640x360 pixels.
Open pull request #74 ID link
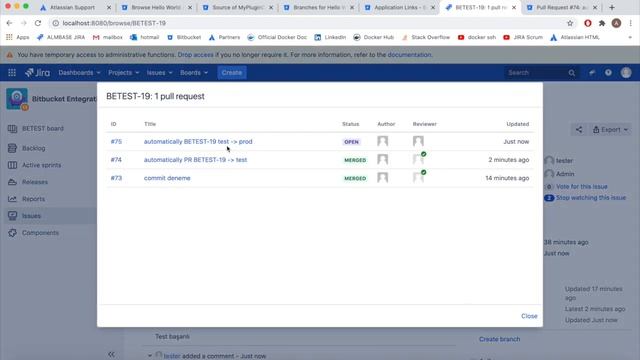tap(116, 160)
